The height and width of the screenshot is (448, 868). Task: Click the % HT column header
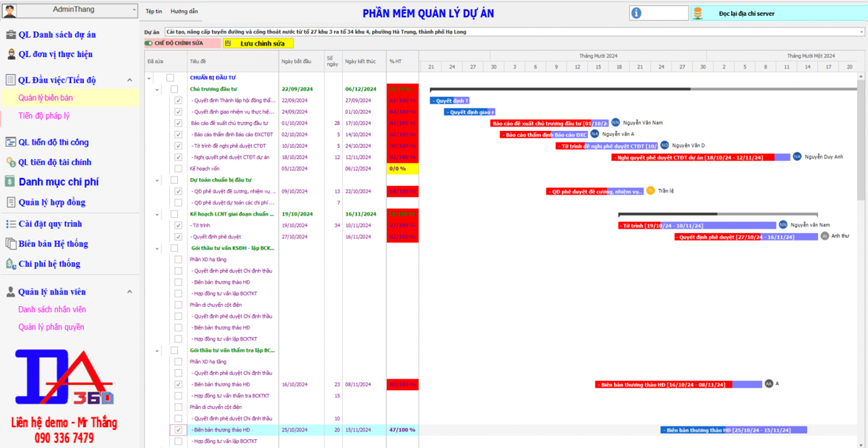(402, 62)
